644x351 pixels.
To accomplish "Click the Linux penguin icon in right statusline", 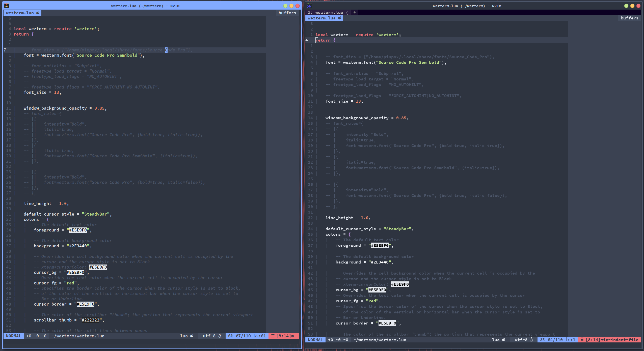I will [x=532, y=340].
